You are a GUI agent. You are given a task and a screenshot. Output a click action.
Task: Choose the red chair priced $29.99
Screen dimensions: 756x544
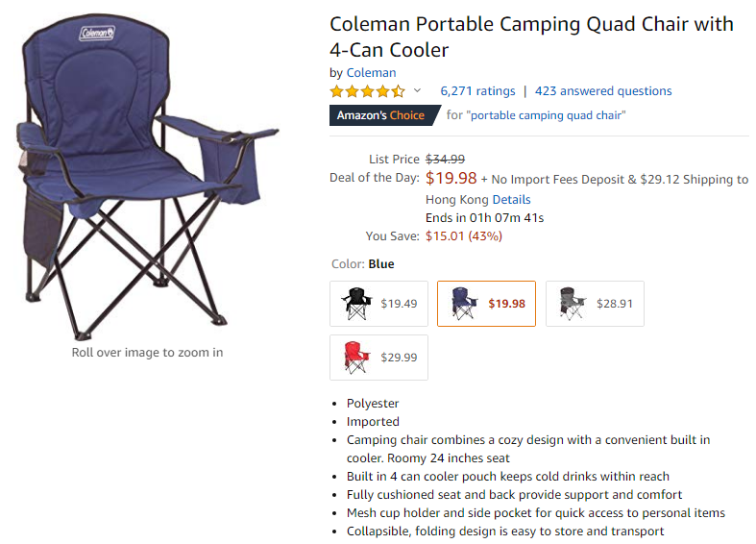[378, 358]
